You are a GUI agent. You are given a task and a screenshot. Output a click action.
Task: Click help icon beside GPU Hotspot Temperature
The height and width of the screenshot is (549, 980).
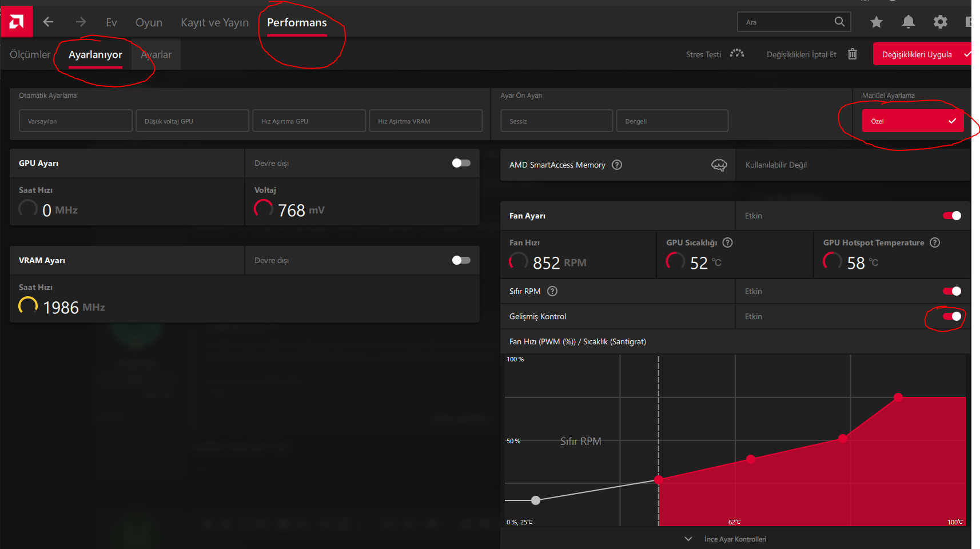[935, 242]
